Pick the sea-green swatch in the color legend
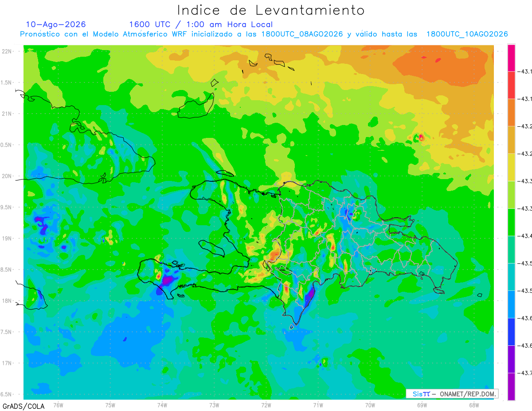532x411 pixels. [511, 250]
